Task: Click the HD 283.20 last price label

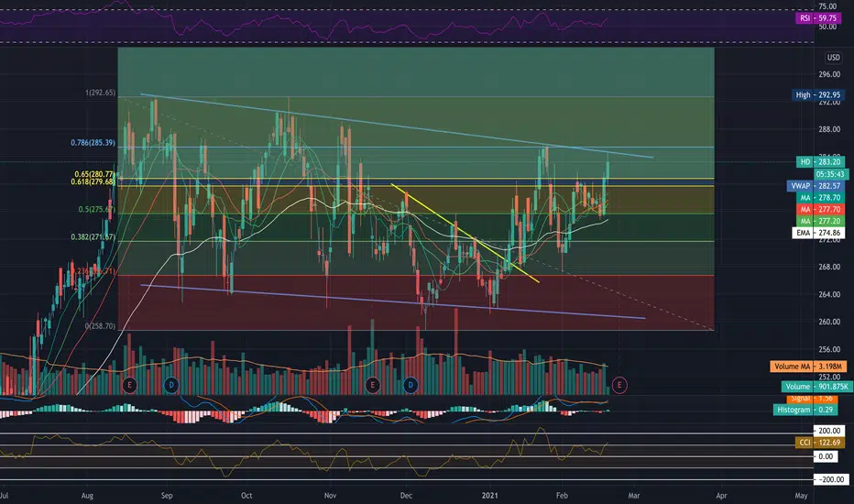Action: [x=821, y=162]
